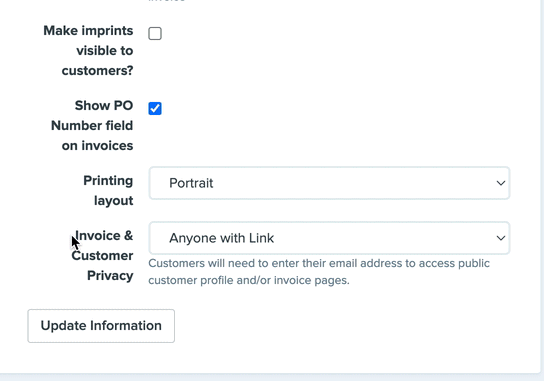Click the 'Make imprints visible to customers?' label

88,51
